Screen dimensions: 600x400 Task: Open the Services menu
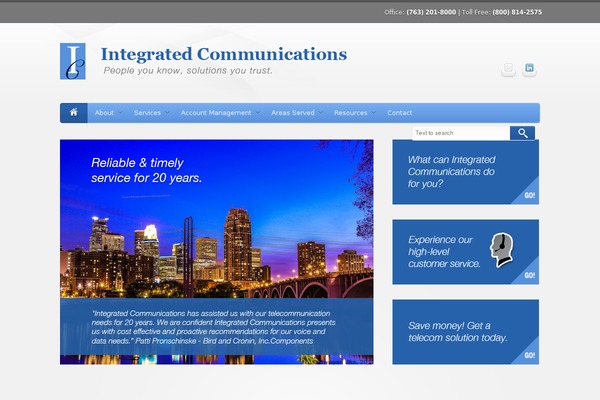(147, 113)
